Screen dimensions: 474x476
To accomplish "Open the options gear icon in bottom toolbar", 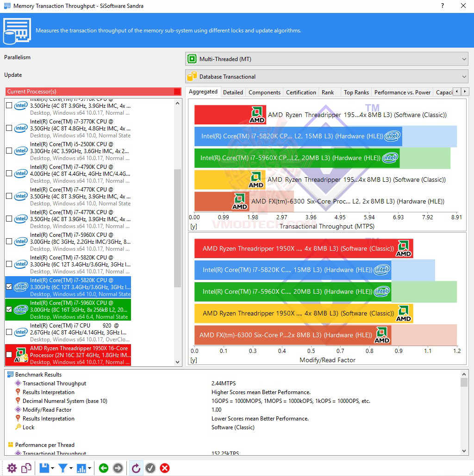I will 12,468.
